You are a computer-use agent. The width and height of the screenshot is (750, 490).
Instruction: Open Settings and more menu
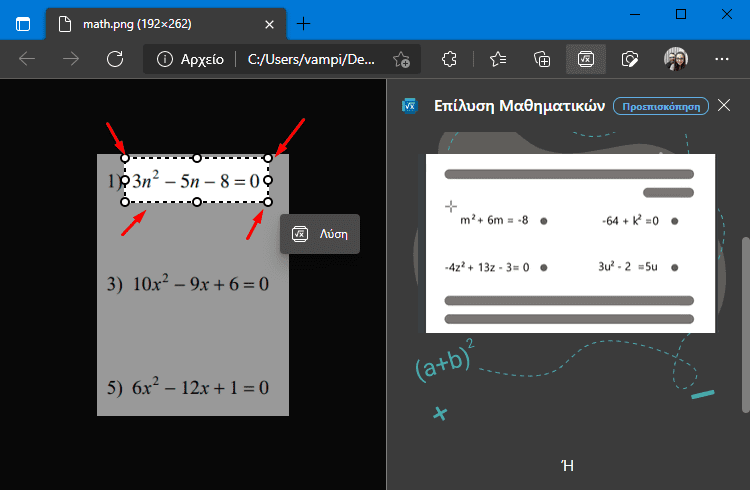pos(721,59)
